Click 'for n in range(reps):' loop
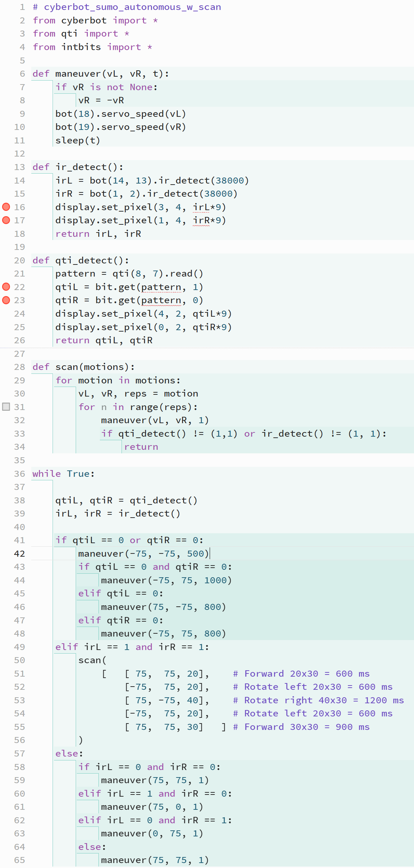 [138, 407]
